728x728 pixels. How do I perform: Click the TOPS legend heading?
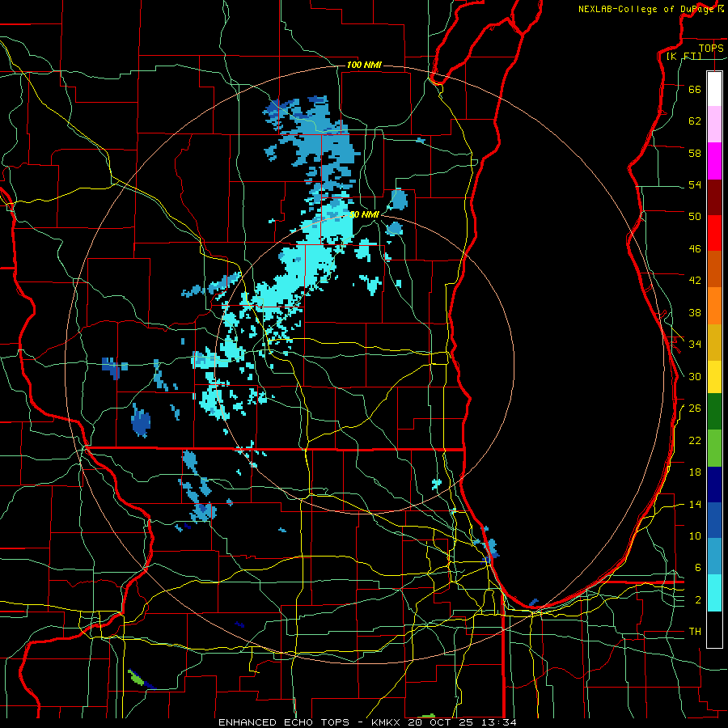tap(711, 48)
